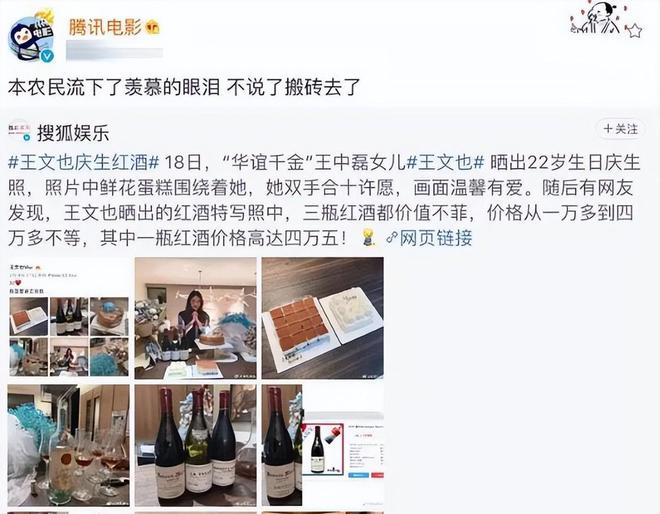Open the 搜狐娱乐 small avatar
Viewport: 660px width, 514px height.
(x=19, y=132)
